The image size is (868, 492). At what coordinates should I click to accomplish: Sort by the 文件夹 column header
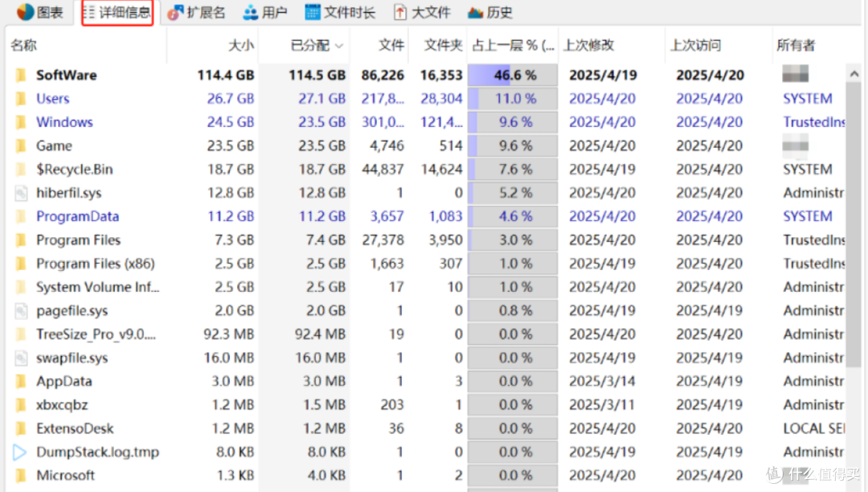[x=444, y=45]
